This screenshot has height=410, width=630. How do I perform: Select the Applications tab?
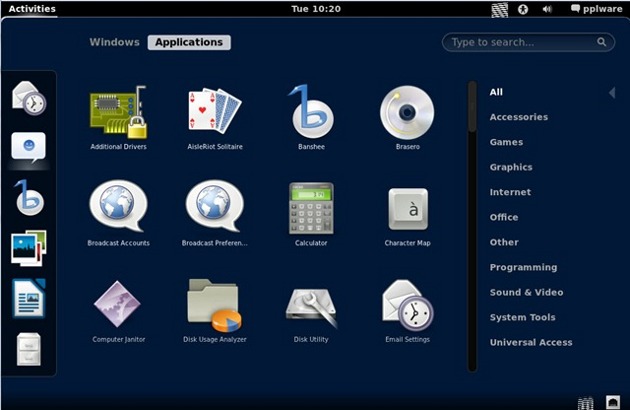[x=189, y=42]
